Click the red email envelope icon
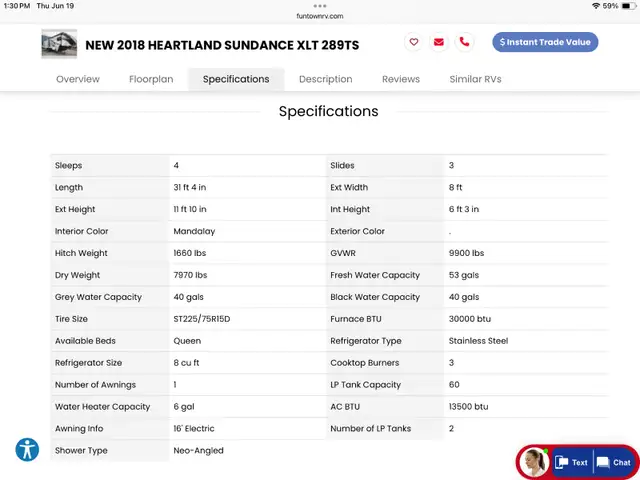Image resolution: width=640 pixels, height=480 pixels. [439, 42]
